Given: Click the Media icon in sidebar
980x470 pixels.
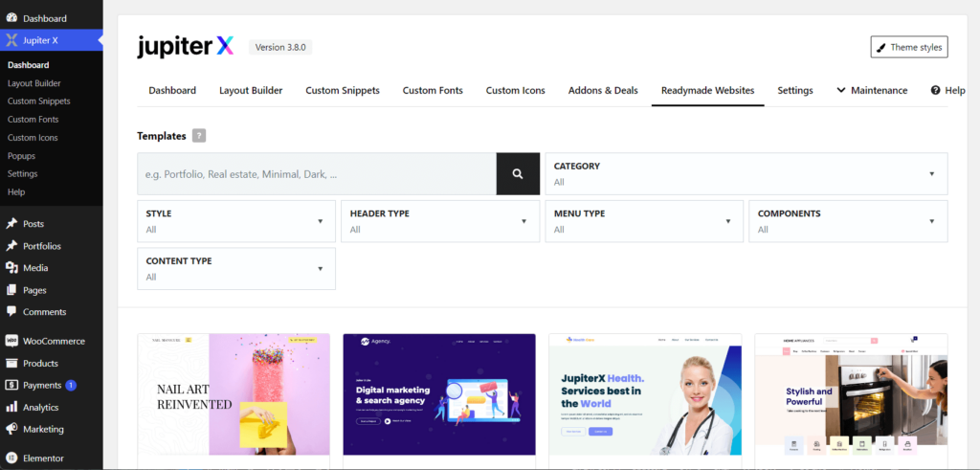Looking at the screenshot, I should click(x=11, y=267).
